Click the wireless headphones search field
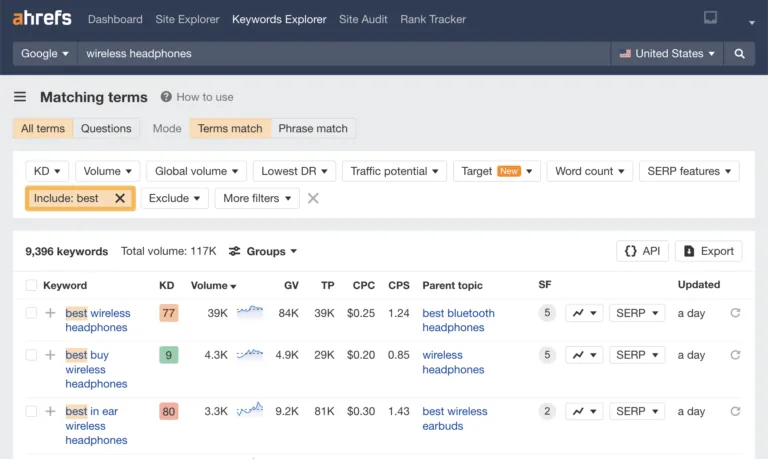Viewport: 768px width, 459px height. click(x=344, y=53)
